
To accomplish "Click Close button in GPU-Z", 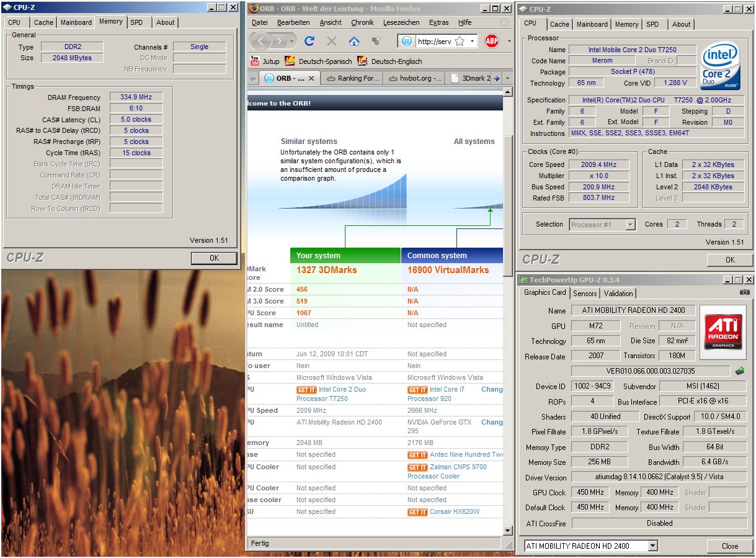I will [x=730, y=546].
